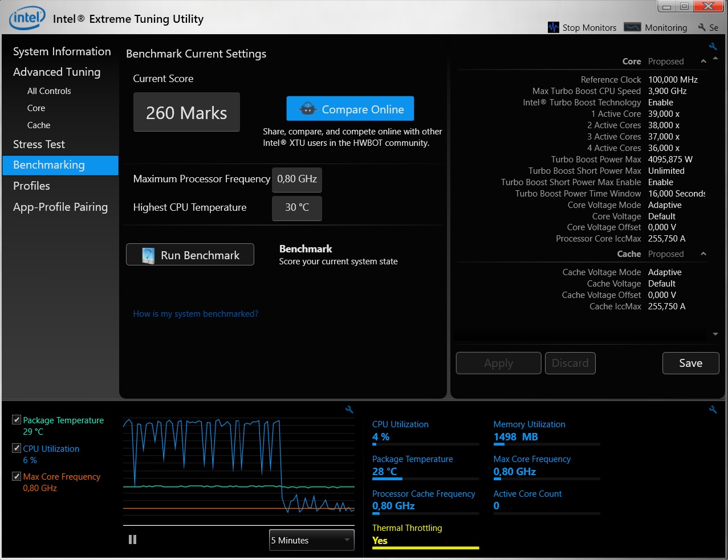This screenshot has width=728, height=560.
Task: Click the wrench icon above the monitor graph
Action: coord(349,409)
